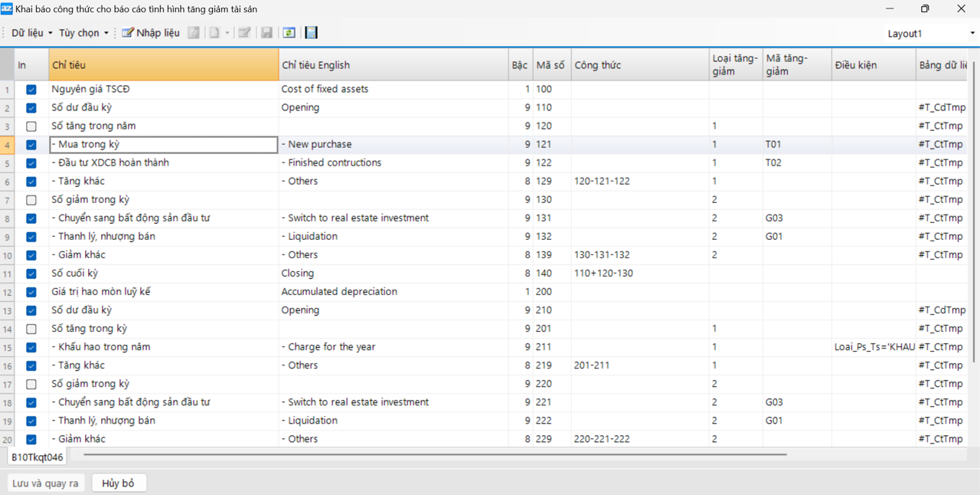Expand the dropdown arrow beside new document icon
Screen dimensions: 980x495
coord(227,33)
